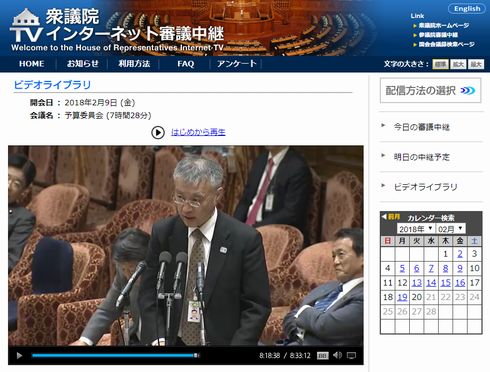490x372 pixels.
Task: Select calendar date 9
Action: [460, 268]
